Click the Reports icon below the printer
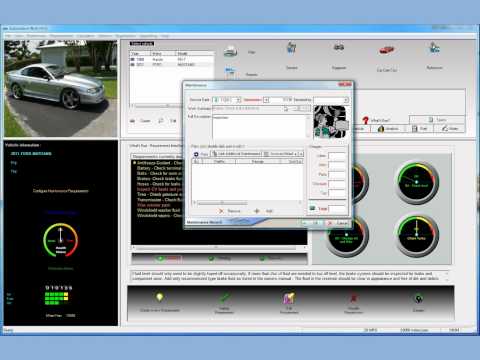Image resolution: width=480 pixels, height=360 pixels. pyautogui.click(x=230, y=72)
